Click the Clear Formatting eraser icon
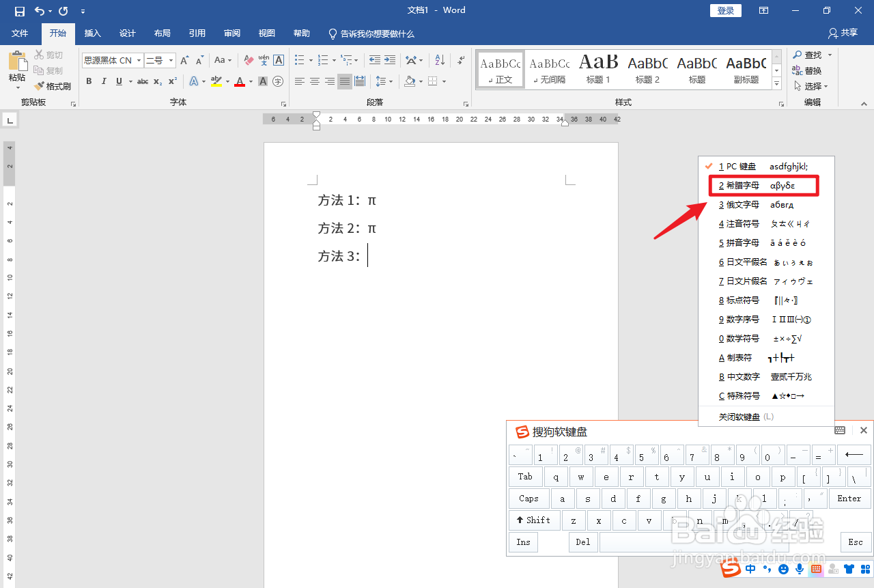Viewport: 874px width, 588px height. 249,60
